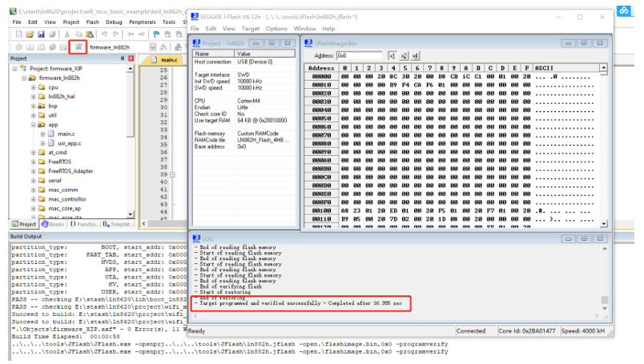Click project tree scrollbar down arrow

click(131, 214)
